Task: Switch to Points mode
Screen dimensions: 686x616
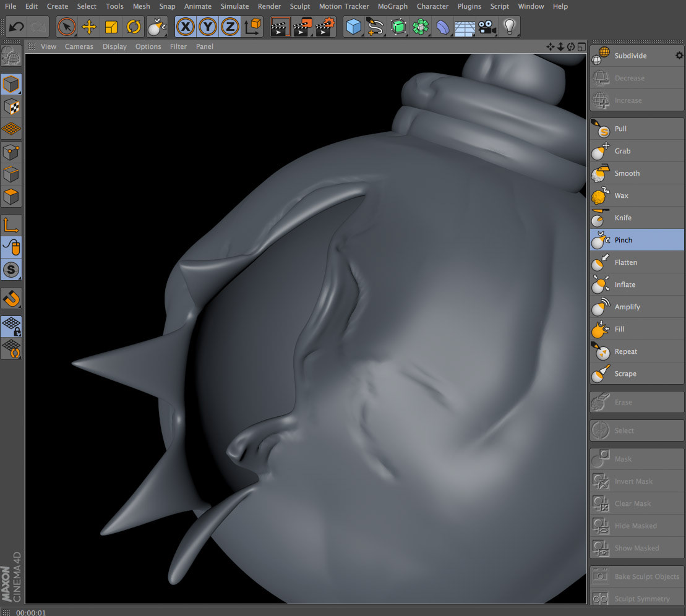Action: [11, 152]
